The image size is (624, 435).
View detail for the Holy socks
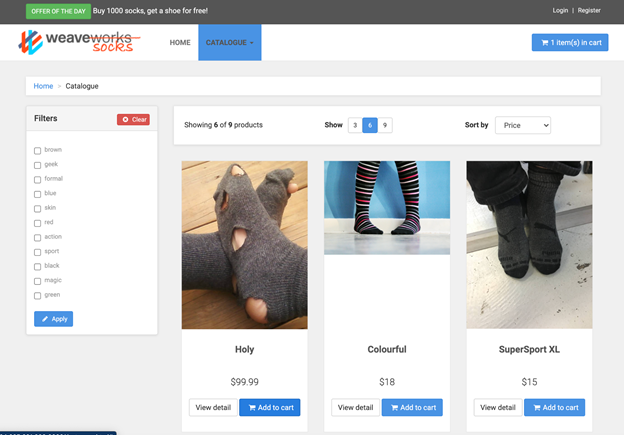(x=213, y=407)
